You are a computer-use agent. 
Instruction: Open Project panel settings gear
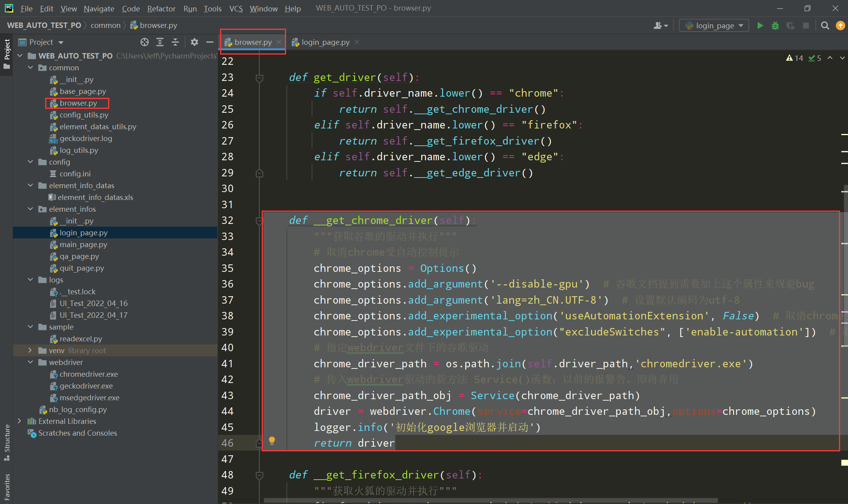pyautogui.click(x=194, y=42)
